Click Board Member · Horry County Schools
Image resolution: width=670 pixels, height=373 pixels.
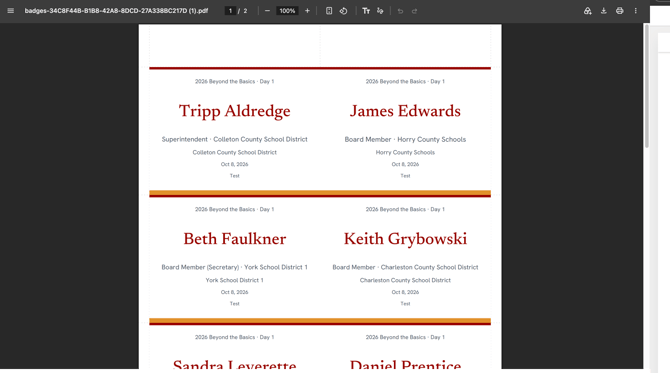(405, 139)
